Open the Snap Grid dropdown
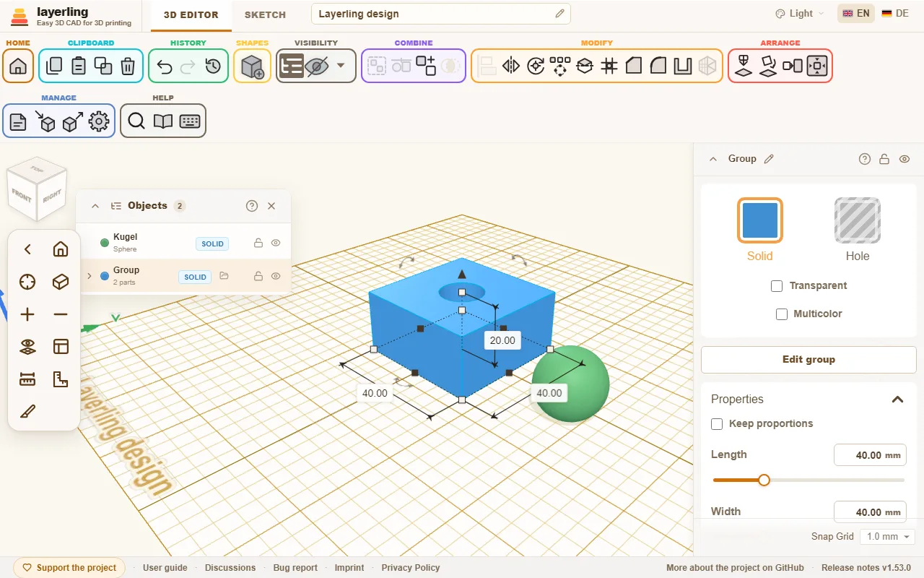924x578 pixels. pyautogui.click(x=887, y=537)
